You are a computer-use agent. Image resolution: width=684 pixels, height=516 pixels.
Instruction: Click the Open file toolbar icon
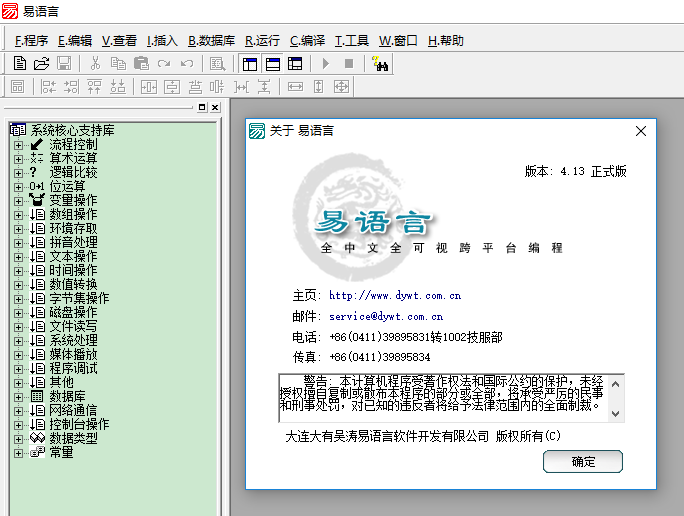pos(41,64)
